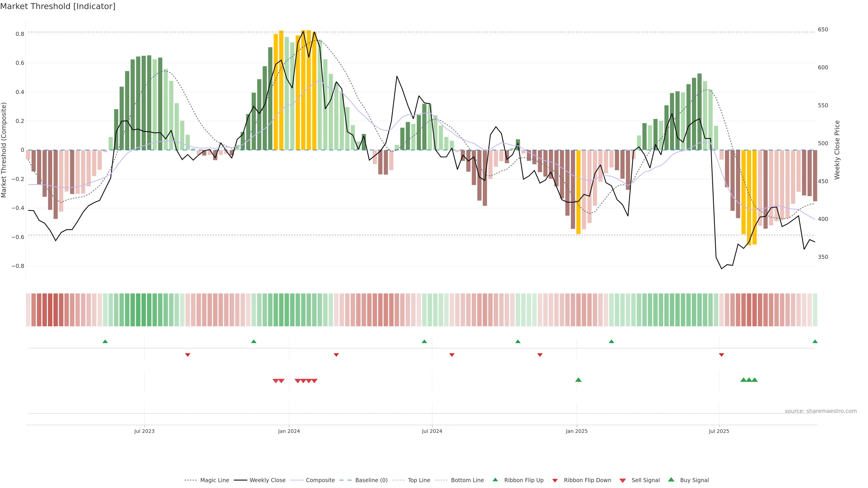This screenshot has width=868, height=488.
Task: Click the Market Threshold [Indicator] chart title
Action: coord(58,6)
